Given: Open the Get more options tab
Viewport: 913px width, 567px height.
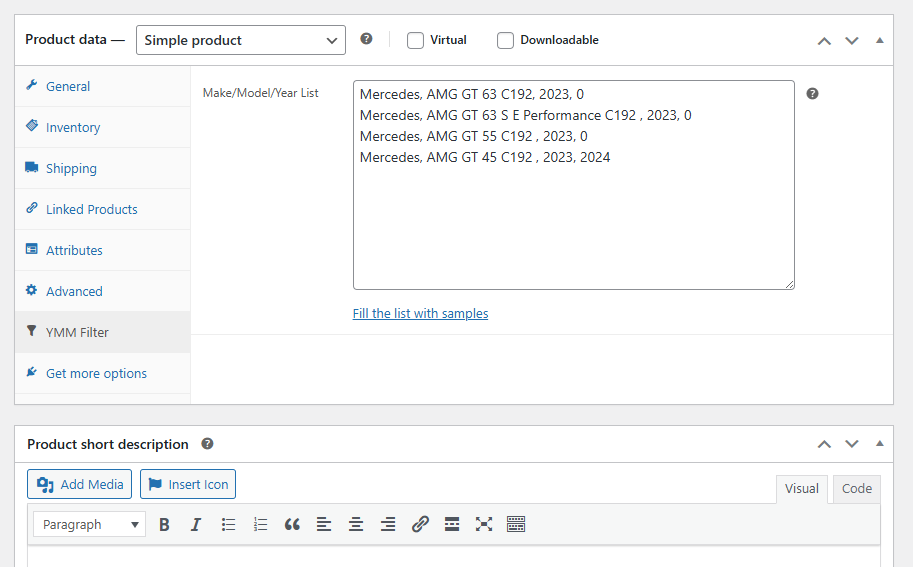Looking at the screenshot, I should (x=102, y=373).
